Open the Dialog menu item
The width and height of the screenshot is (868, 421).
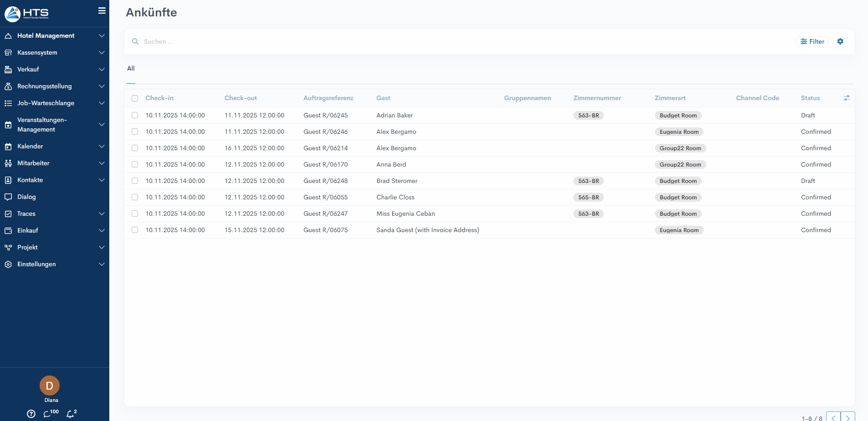tap(26, 197)
